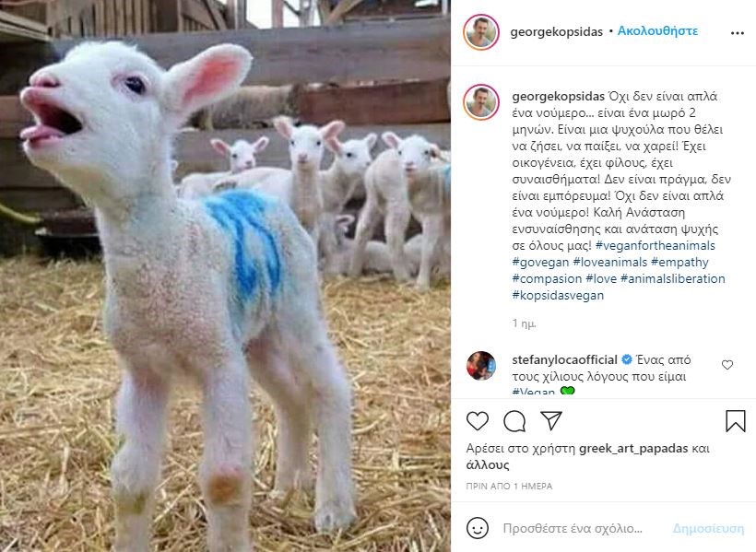
Task: Open the #veganfortheanimals hashtag
Action: point(656,245)
